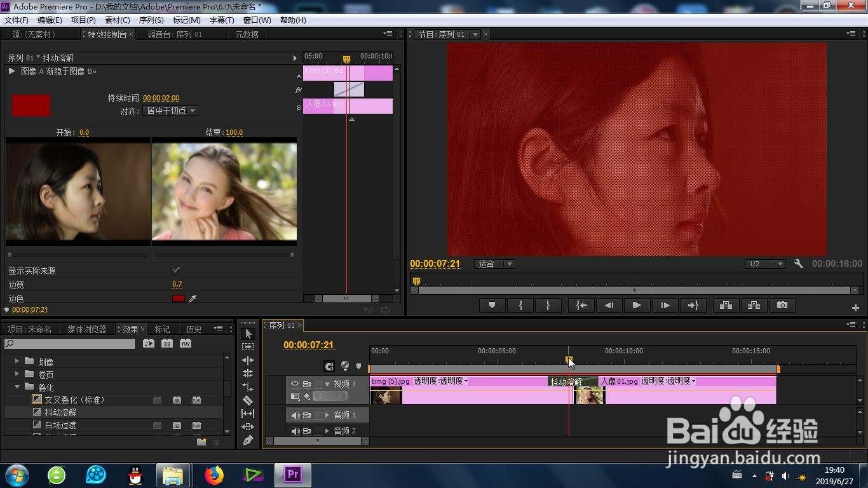Create new custom bin in Effects panel
This screenshot has height=488, width=868.
click(201, 442)
